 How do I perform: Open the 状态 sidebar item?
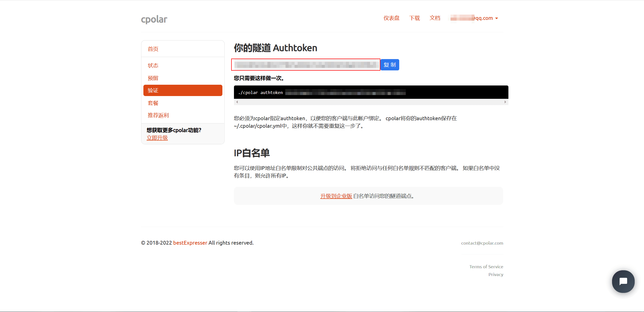coord(153,66)
